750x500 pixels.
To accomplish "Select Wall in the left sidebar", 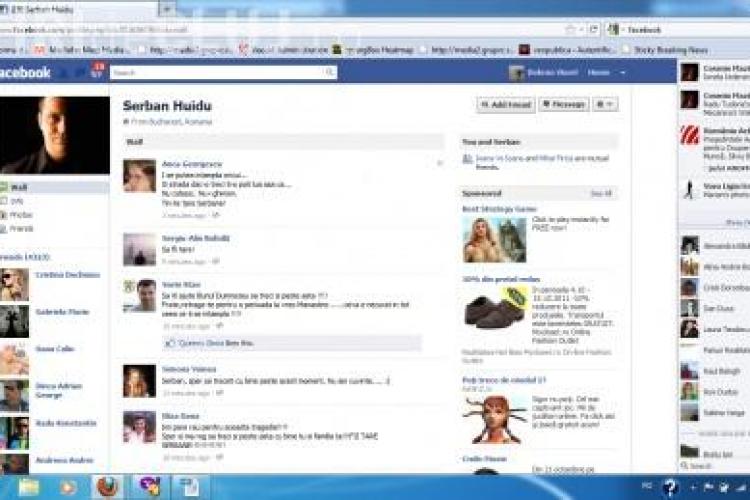I will coord(19,187).
